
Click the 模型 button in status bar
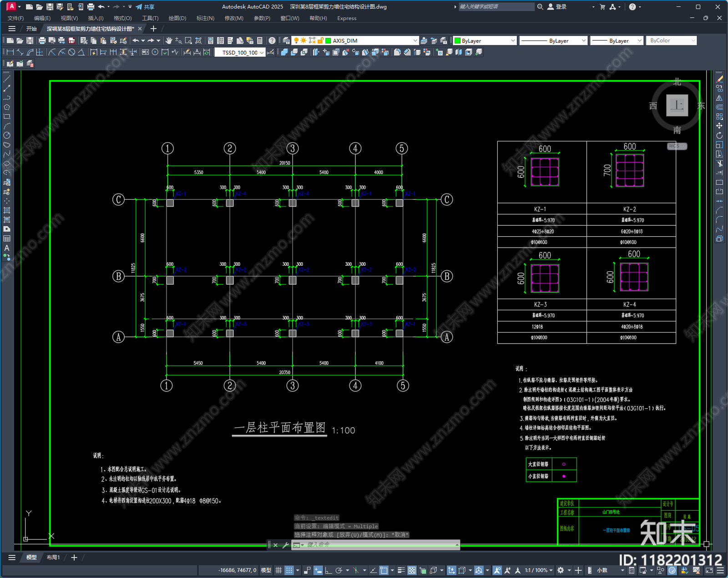[266, 570]
